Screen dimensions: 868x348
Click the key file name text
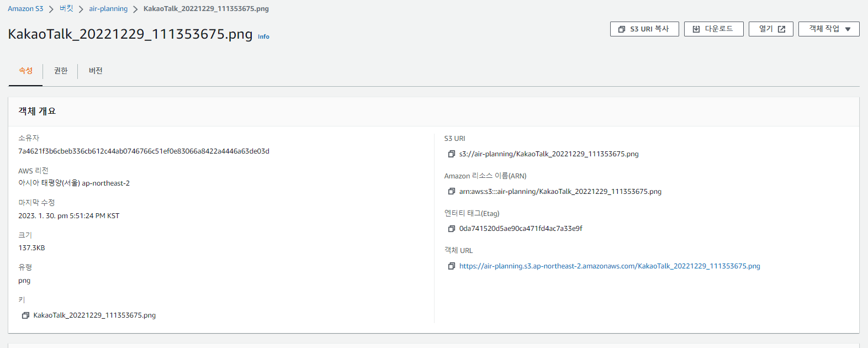pos(94,315)
